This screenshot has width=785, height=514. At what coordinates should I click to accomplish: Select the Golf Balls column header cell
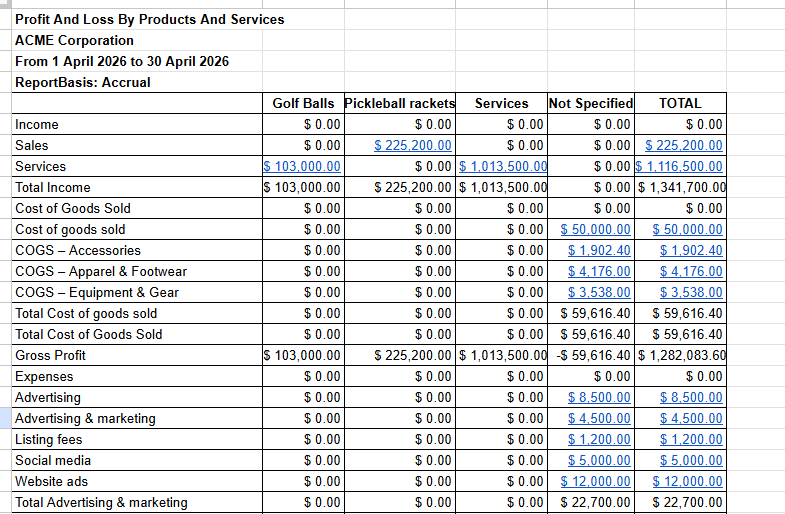303,103
